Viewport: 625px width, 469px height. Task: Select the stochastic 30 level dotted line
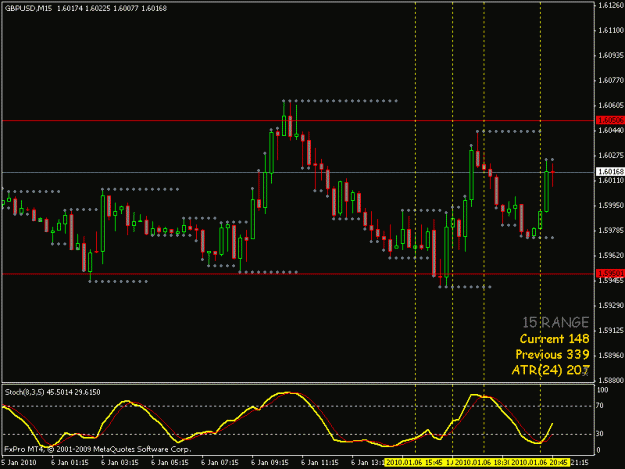click(298, 434)
